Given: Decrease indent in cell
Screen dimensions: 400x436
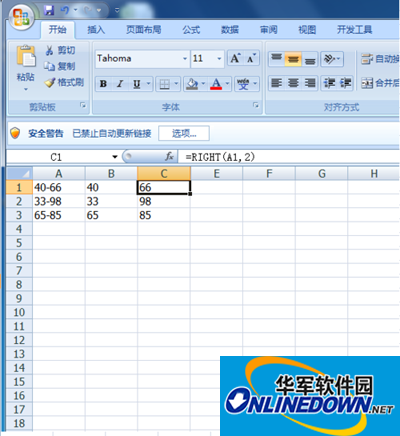Looking at the screenshot, I should (329, 83).
